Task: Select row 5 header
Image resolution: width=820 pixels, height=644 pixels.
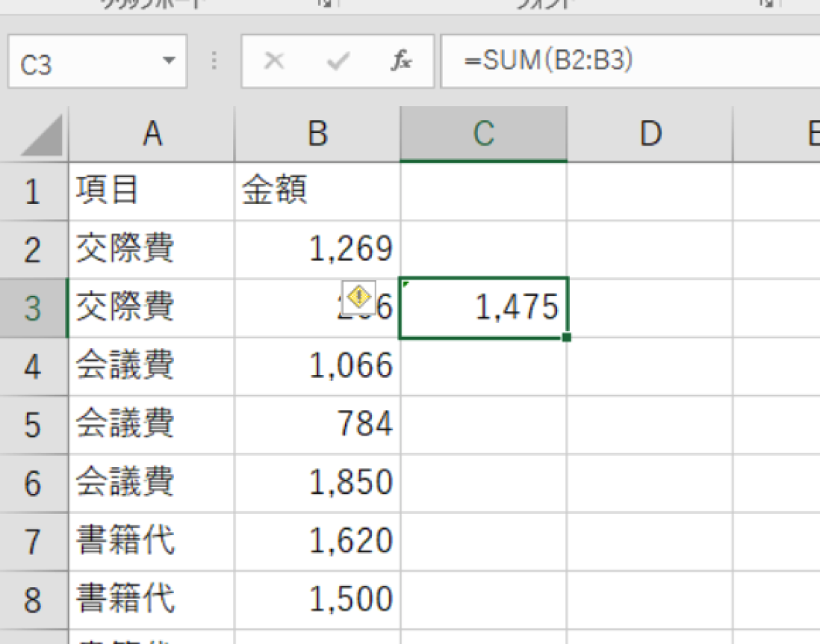Action: point(34,425)
